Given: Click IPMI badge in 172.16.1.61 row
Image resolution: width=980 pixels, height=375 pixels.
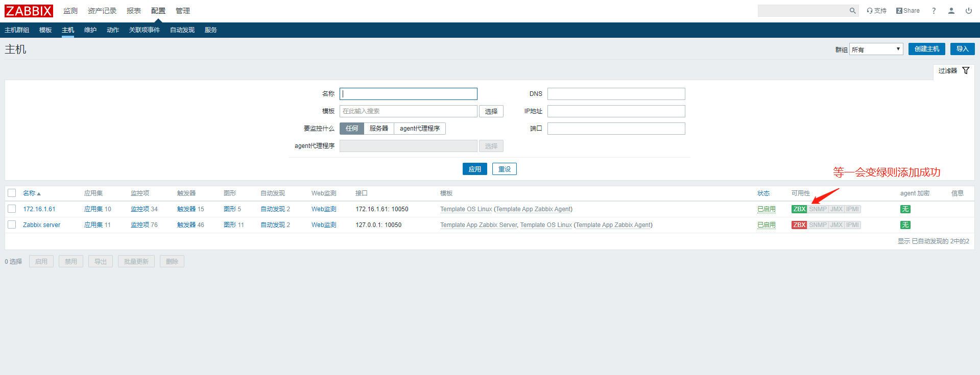Looking at the screenshot, I should pos(853,209).
